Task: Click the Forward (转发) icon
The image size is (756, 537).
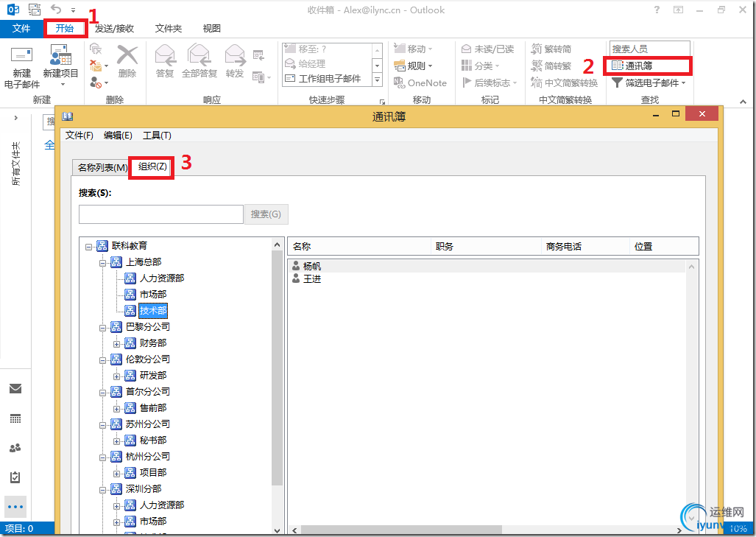Action: pos(235,56)
